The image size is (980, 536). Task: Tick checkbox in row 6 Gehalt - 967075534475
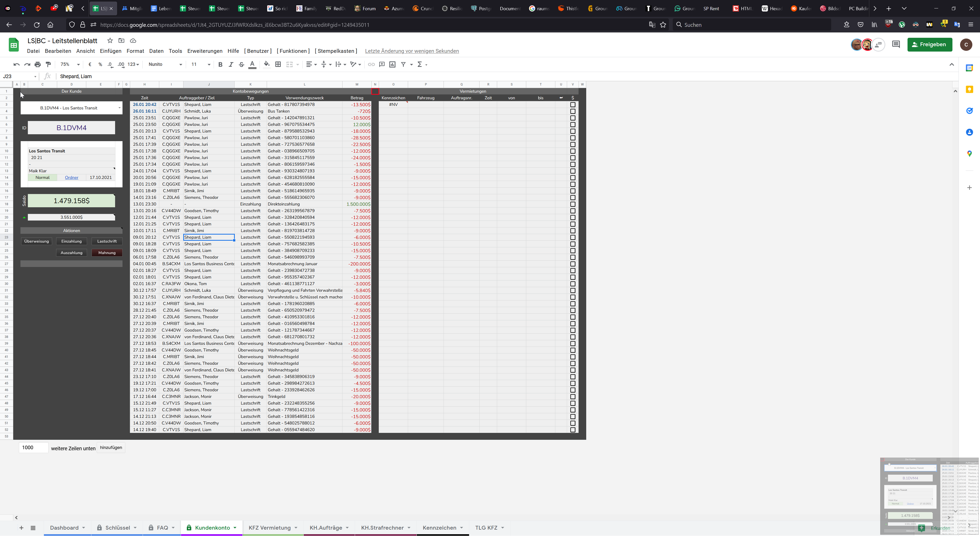tap(572, 124)
